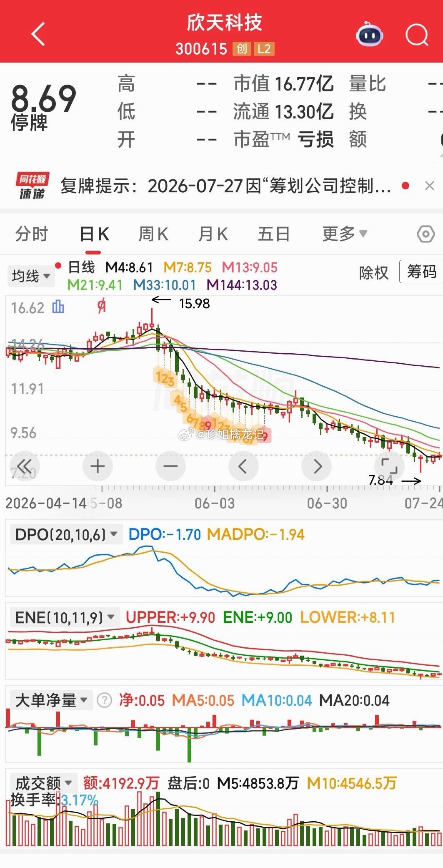443x868 pixels.
Task: Click the 市盈TTM 亏损 value
Action: point(283,139)
